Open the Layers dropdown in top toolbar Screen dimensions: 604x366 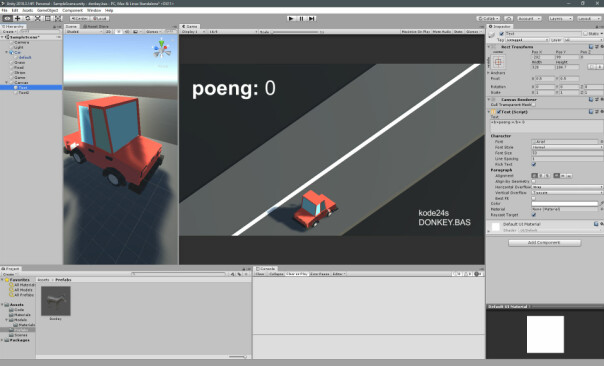[560, 18]
